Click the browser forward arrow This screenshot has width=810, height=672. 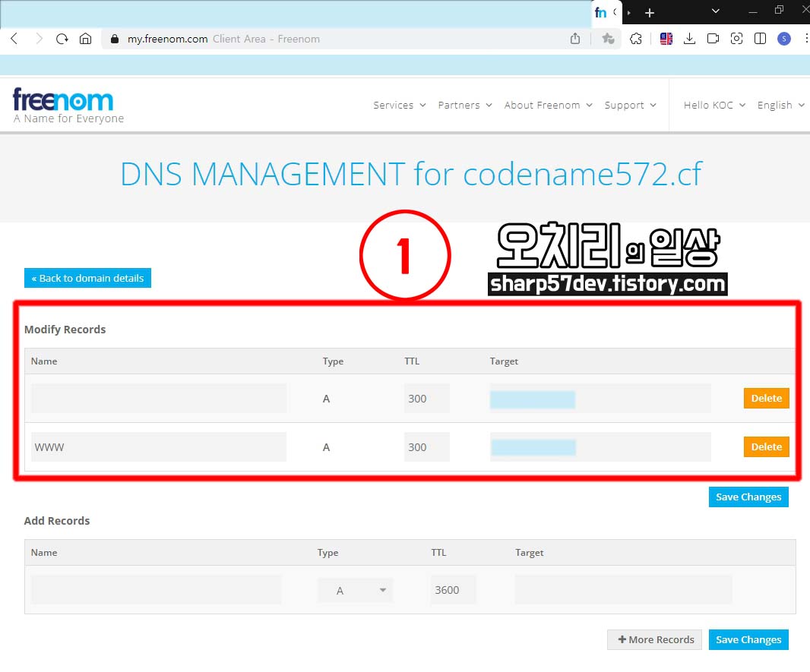pyautogui.click(x=39, y=39)
